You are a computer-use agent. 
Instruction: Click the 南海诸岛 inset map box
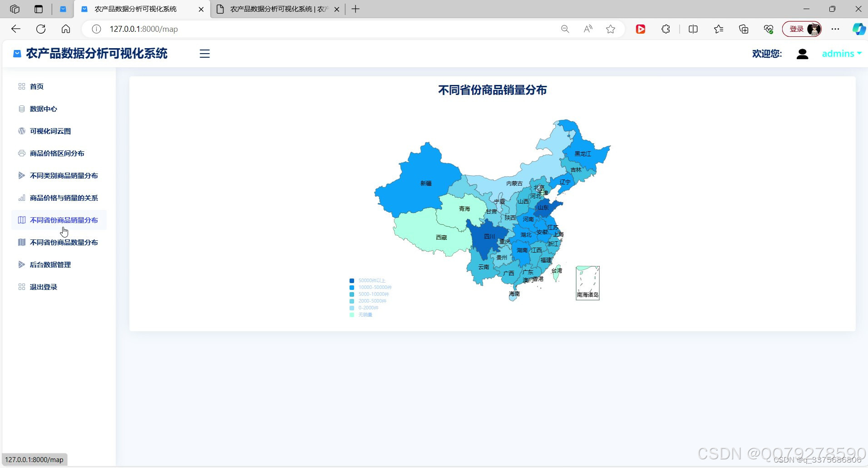[x=588, y=283]
